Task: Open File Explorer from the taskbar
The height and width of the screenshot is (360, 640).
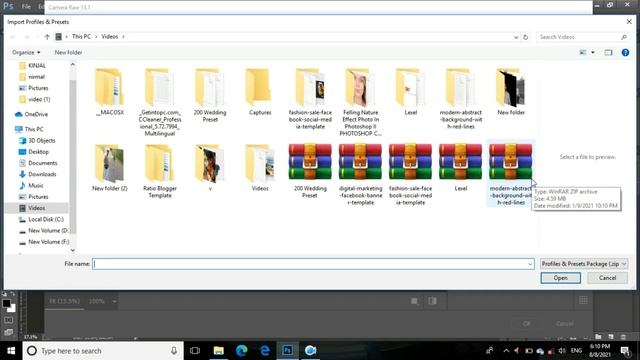Action: coord(219,351)
